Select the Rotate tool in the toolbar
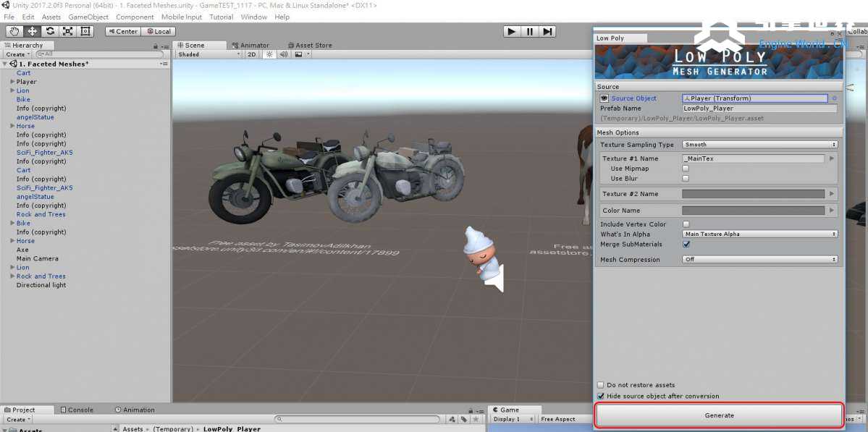 coord(51,32)
